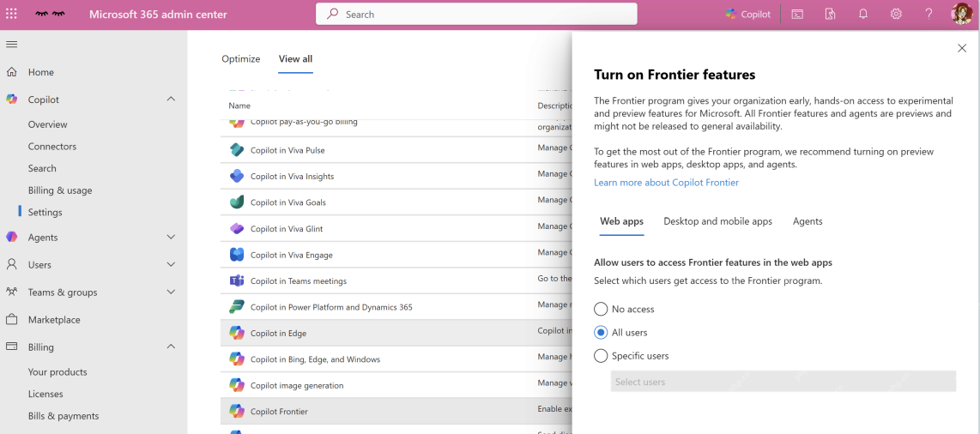Viewport: 980px width, 434px height.
Task: Open Connectors in the sidebar
Action: tap(51, 146)
